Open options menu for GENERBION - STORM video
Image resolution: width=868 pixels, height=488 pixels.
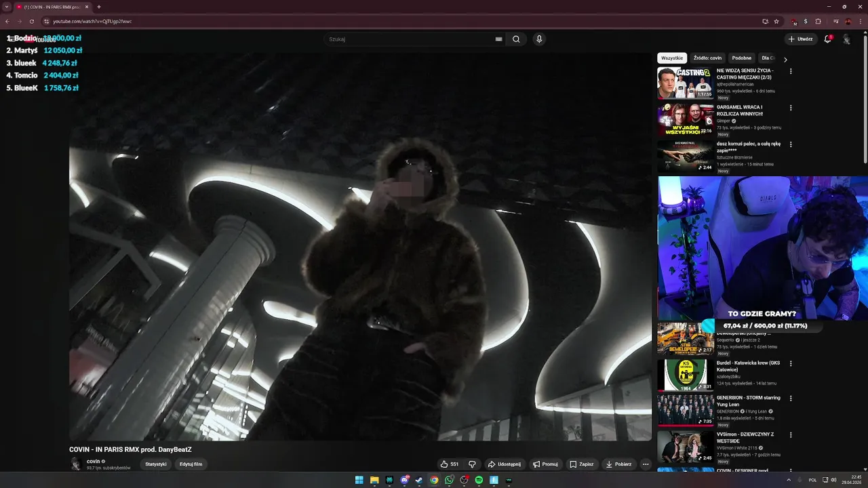791,399
